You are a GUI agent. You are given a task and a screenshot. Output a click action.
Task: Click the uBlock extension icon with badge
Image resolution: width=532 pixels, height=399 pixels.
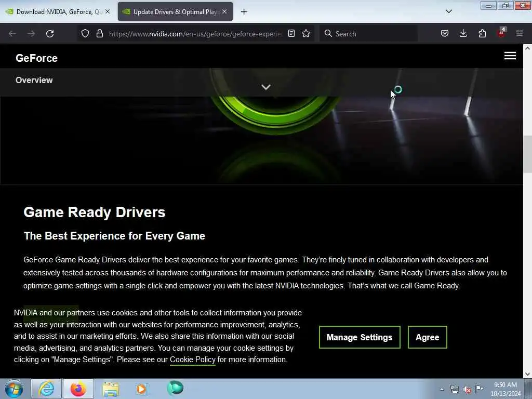(x=501, y=33)
